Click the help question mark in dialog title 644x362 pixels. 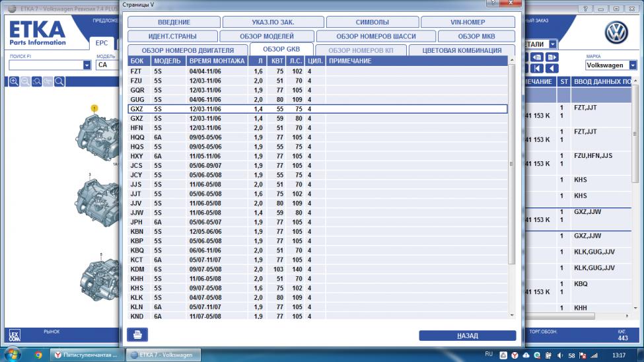(493, 3)
